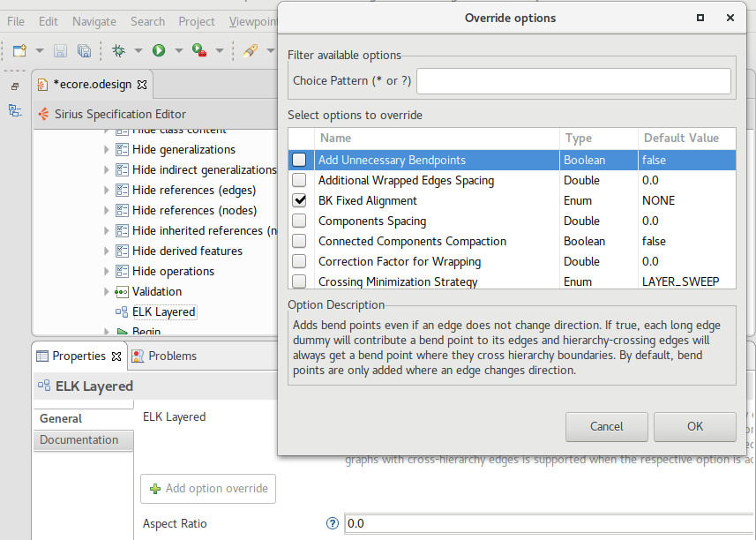Check Connected Components Compaction option
The image size is (756, 540).
point(299,241)
